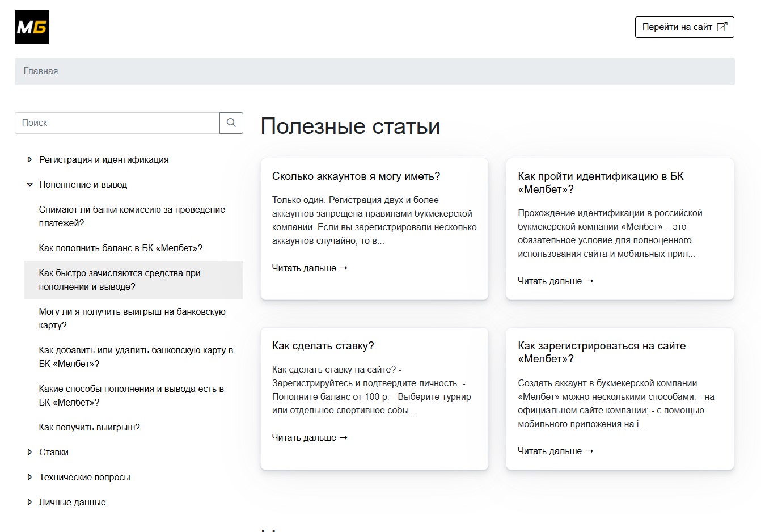Open card title Как пройти идентификацию
Image resolution: width=761 pixels, height=532 pixels.
(601, 183)
